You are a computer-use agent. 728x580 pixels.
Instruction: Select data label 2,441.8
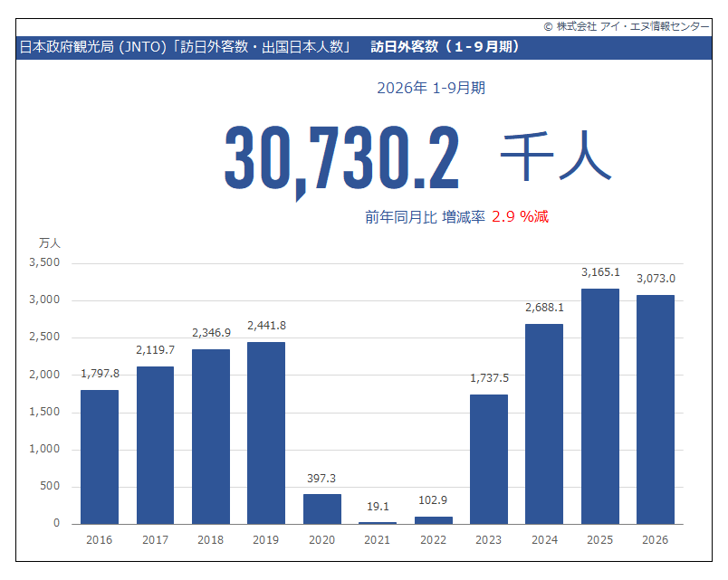point(266,326)
